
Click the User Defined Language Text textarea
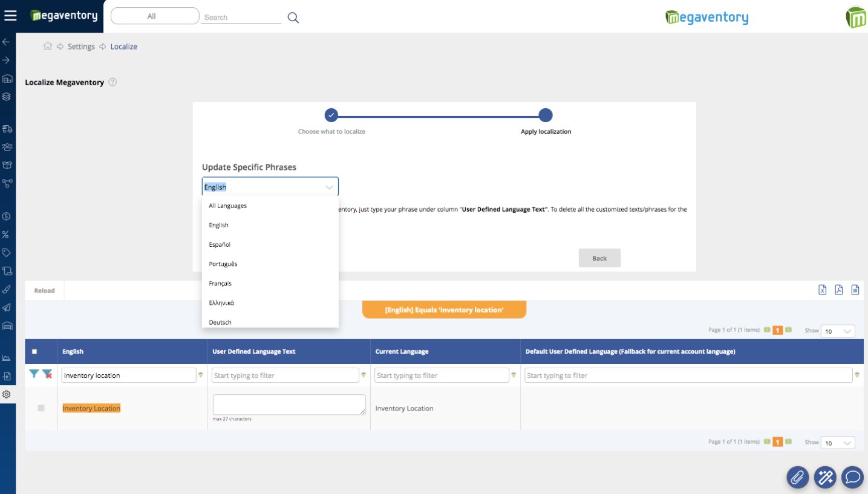point(289,405)
